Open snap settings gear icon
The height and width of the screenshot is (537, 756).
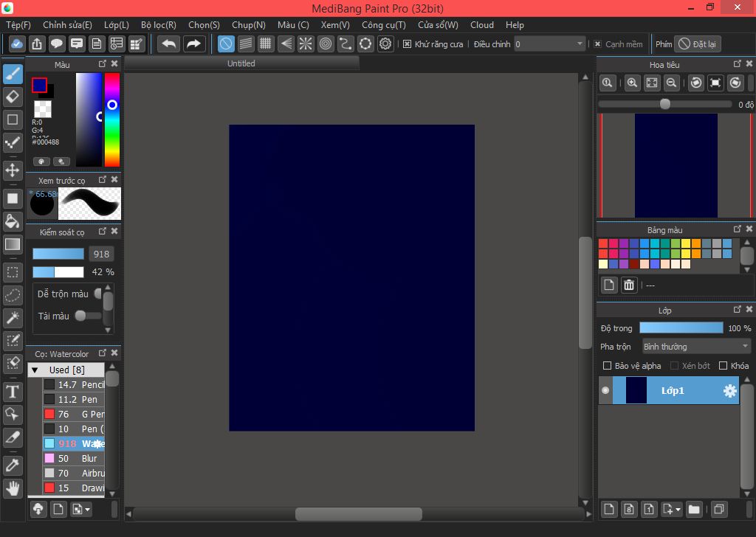click(x=385, y=44)
